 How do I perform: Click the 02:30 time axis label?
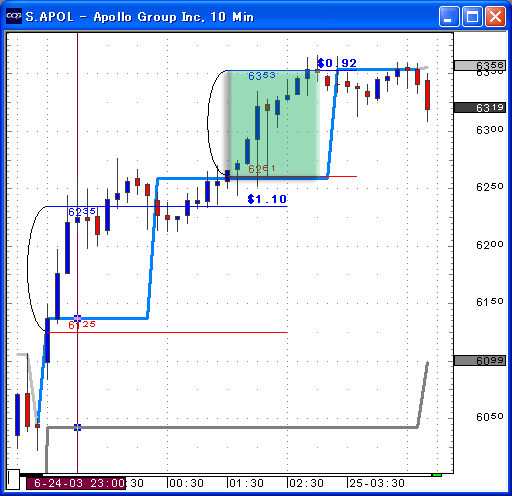point(306,483)
